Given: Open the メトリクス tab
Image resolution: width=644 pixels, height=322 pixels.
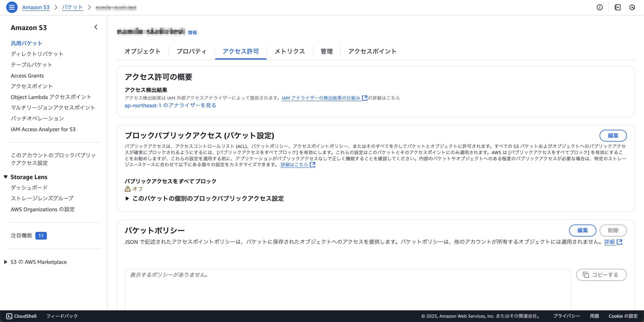Looking at the screenshot, I should point(289,51).
